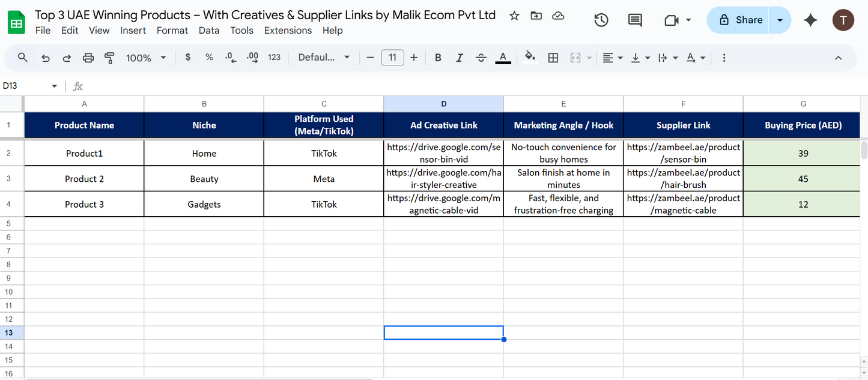The width and height of the screenshot is (868, 380).
Task: Expand Meet camera options arrow
Action: [688, 20]
